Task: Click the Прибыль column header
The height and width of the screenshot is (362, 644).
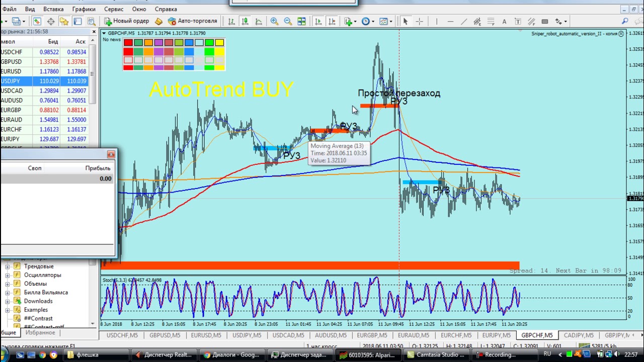Action: coord(98,168)
